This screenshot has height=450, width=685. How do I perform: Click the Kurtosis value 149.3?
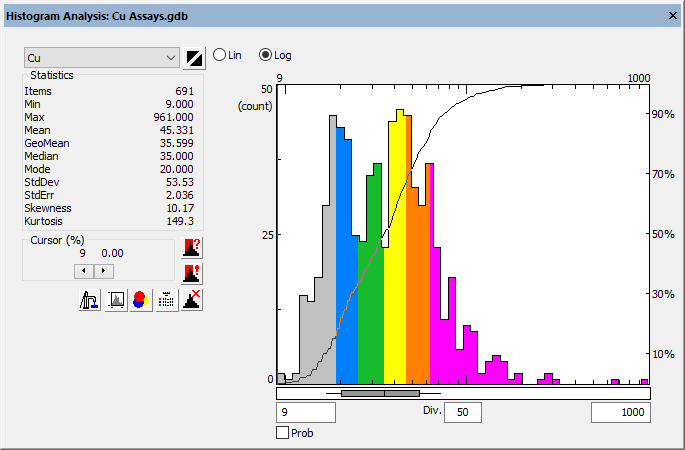pos(180,221)
